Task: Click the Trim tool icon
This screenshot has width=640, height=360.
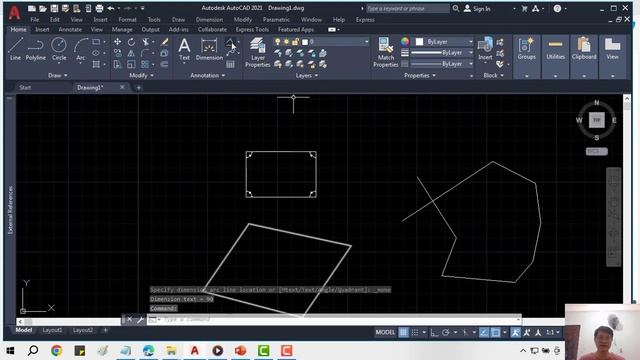Action: 145,42
